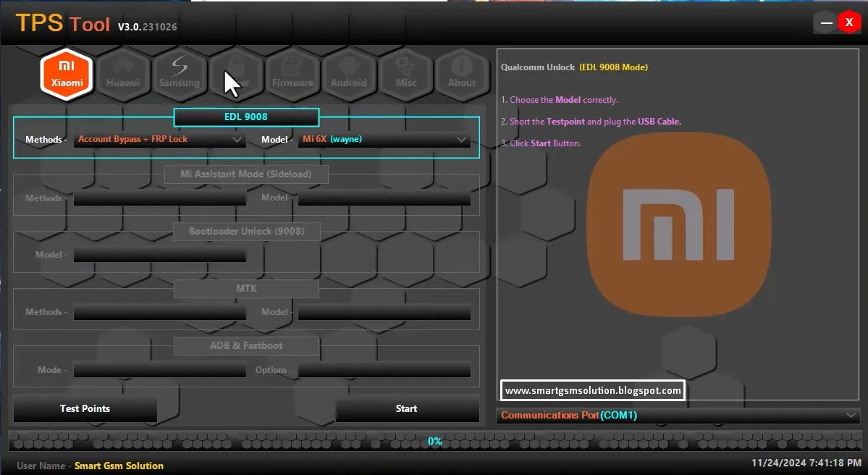Screen dimensions: 868x475
Task: Click the V3.0.231026 version label
Action: coord(147,27)
